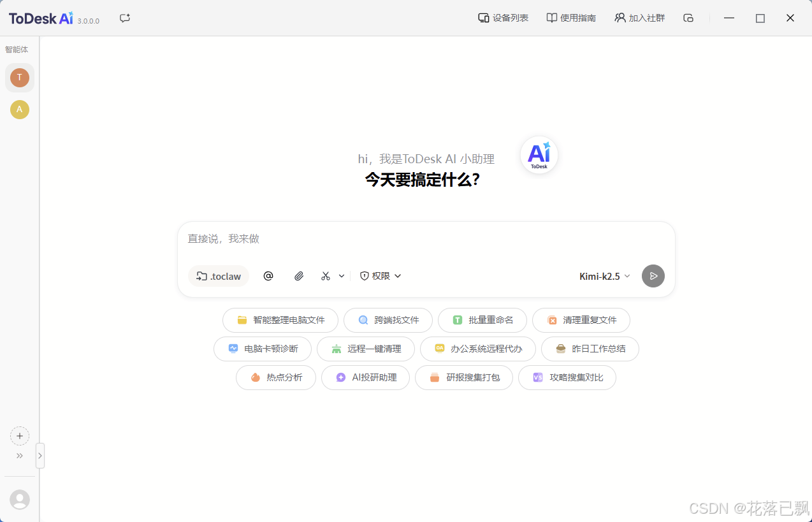Click the mini-window icon beside 加入社群

688,18
